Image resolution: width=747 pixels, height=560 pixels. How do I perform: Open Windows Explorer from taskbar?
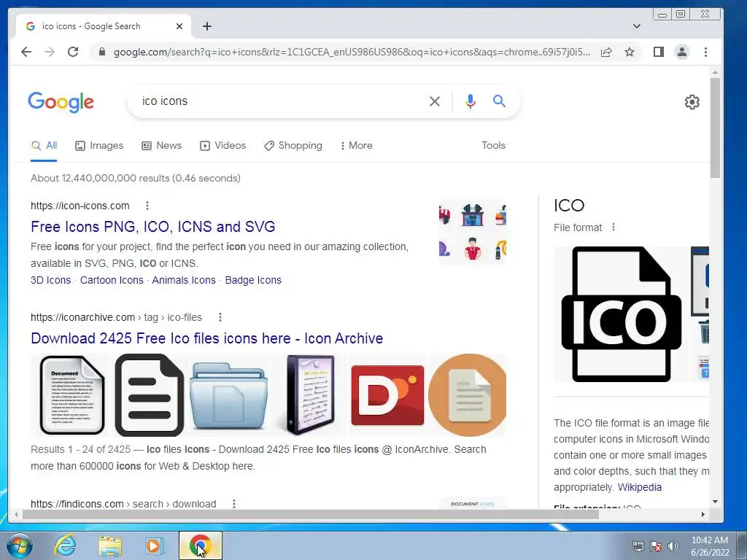click(x=110, y=545)
